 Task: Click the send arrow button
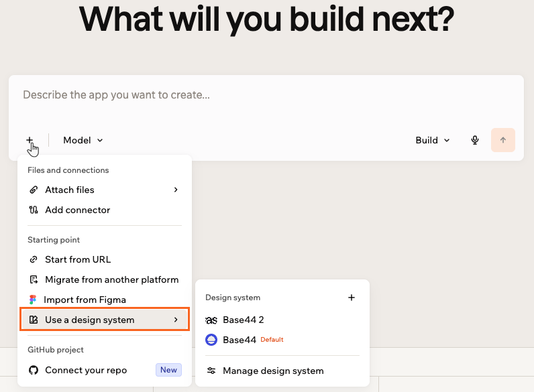click(503, 140)
